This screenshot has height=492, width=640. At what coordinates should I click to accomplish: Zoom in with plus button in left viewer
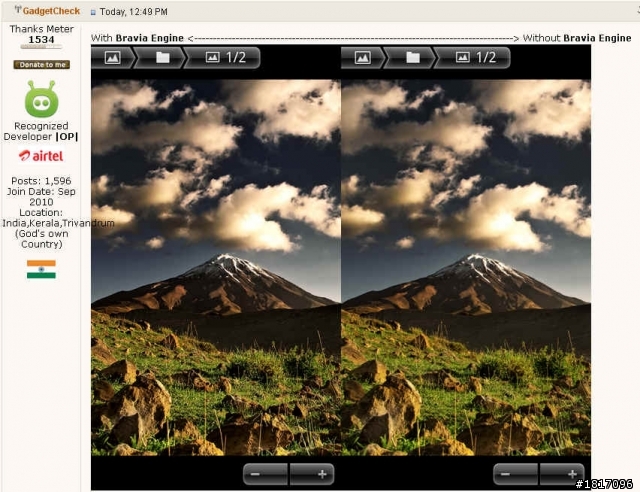coord(312,474)
